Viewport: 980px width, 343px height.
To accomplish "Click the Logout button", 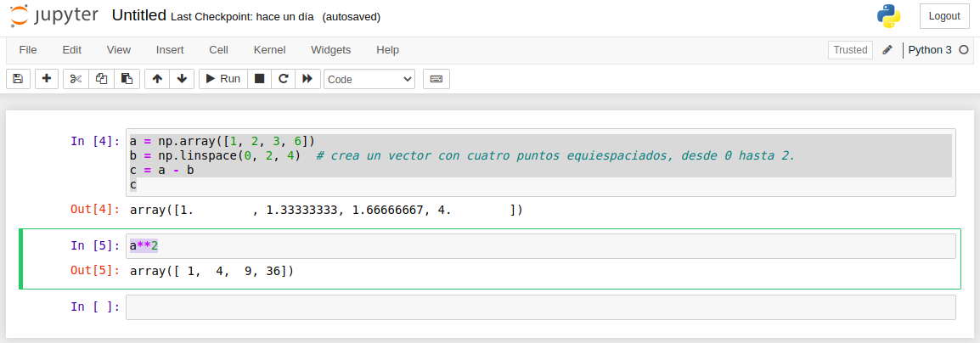I will (943, 16).
